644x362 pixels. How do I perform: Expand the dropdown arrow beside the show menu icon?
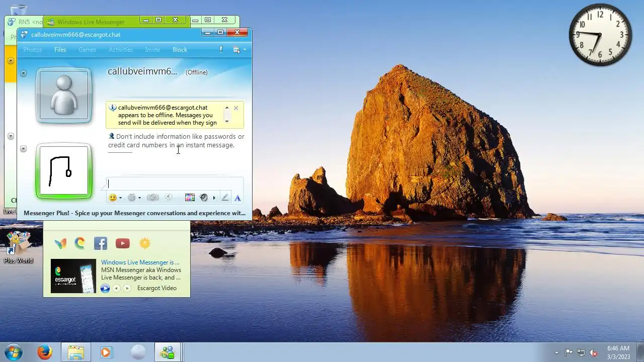point(245,50)
